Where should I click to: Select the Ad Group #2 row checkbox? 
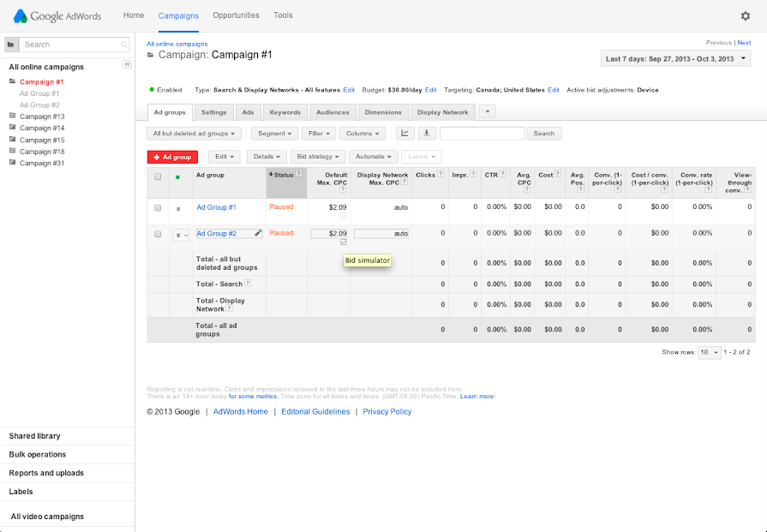click(x=158, y=234)
